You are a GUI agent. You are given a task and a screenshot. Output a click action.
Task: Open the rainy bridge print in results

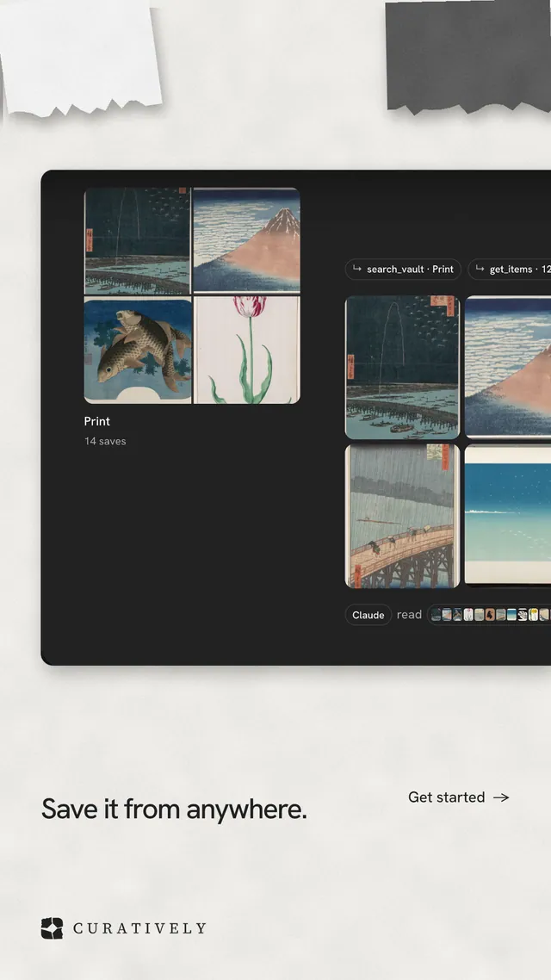point(402,516)
